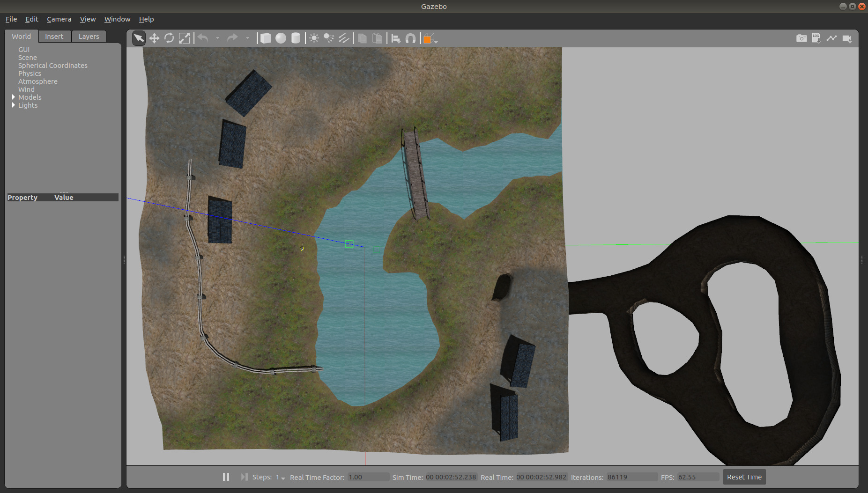
Task: Open the Camera menu
Action: point(59,19)
